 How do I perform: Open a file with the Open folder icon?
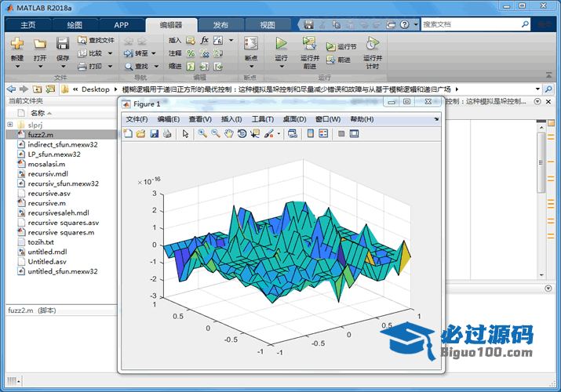tap(40, 44)
